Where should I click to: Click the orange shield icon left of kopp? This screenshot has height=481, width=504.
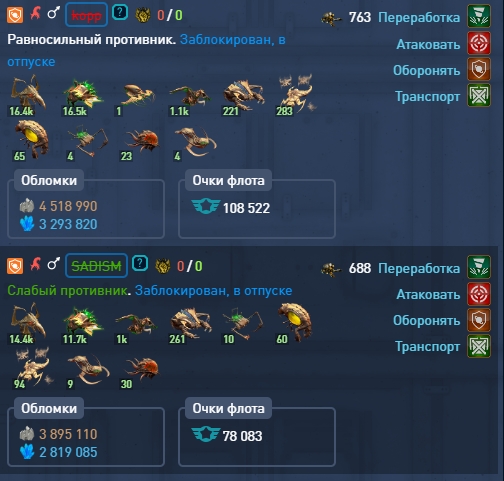[15, 15]
